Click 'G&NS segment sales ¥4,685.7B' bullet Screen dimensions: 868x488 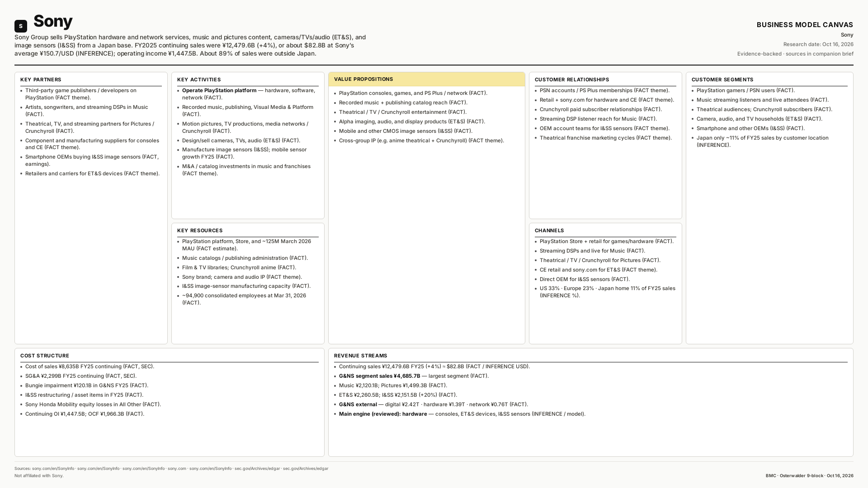pos(414,376)
